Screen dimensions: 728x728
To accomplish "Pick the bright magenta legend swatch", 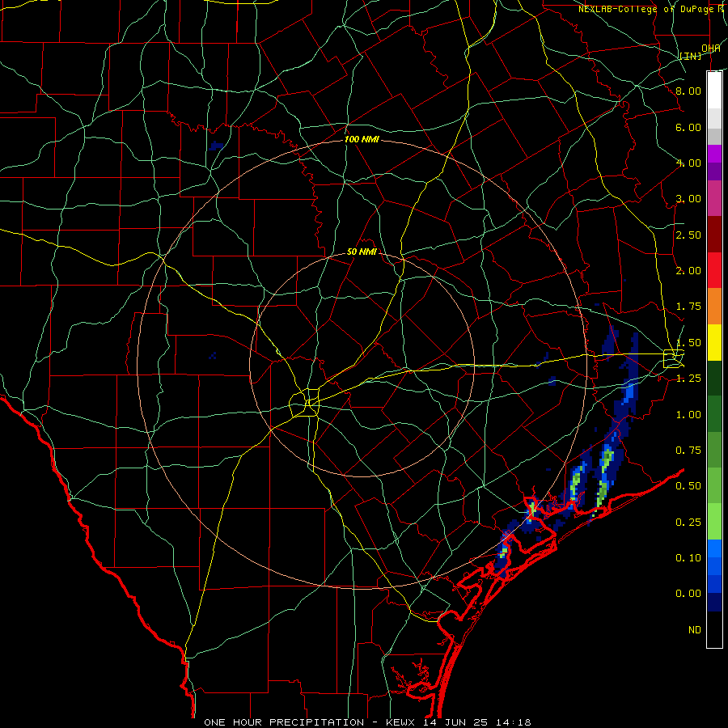I will (714, 154).
